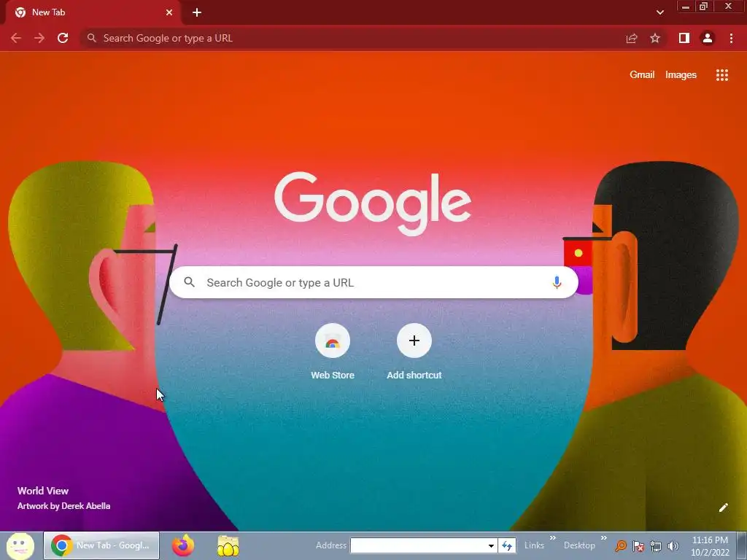Open a new tab with plus button

point(197,12)
